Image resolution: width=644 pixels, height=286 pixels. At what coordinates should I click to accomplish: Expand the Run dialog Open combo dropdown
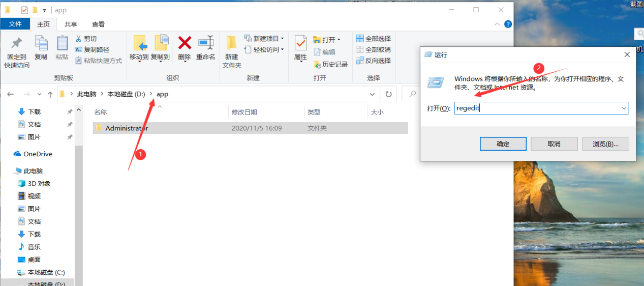623,108
